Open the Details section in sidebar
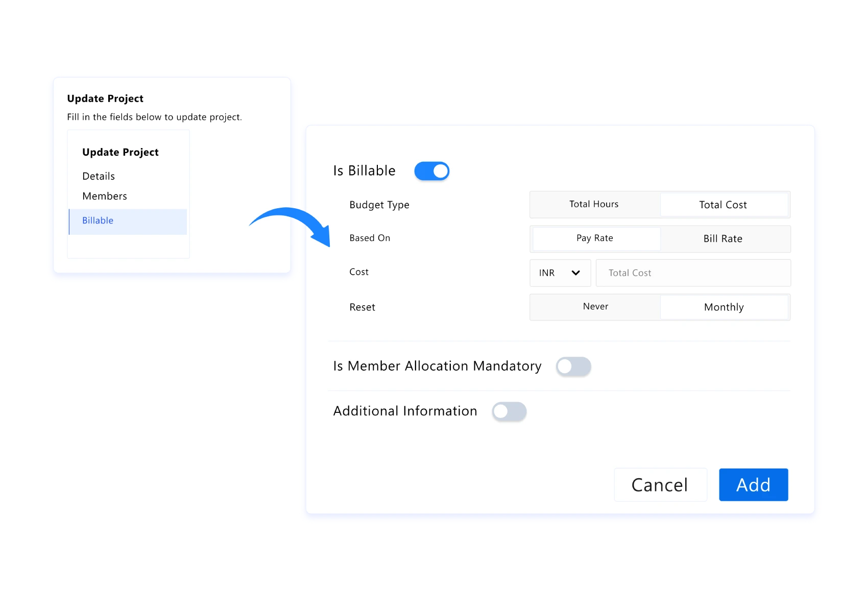This screenshot has height=591, width=868. [x=99, y=176]
